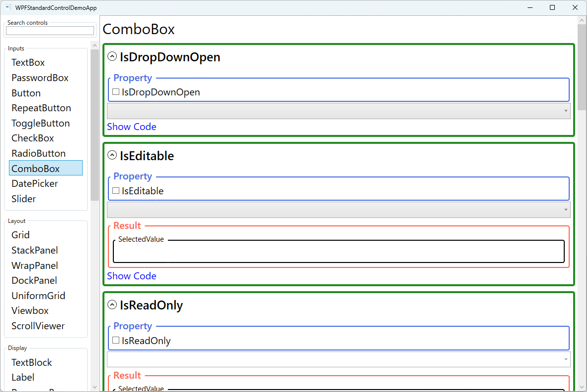Screen dimensions: 587x392
Task: Click Show Code link under IsDropDownOpen
Action: tap(131, 127)
